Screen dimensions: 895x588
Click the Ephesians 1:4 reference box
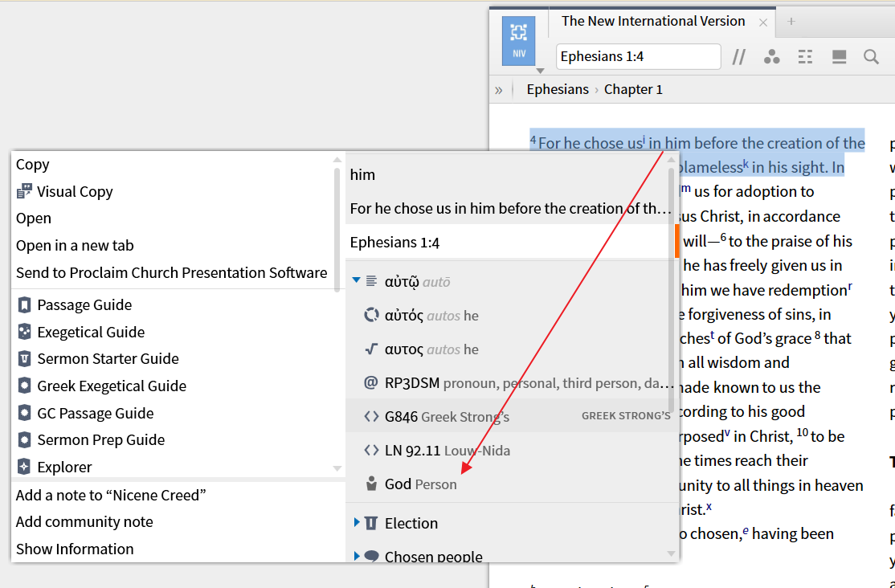click(x=638, y=56)
